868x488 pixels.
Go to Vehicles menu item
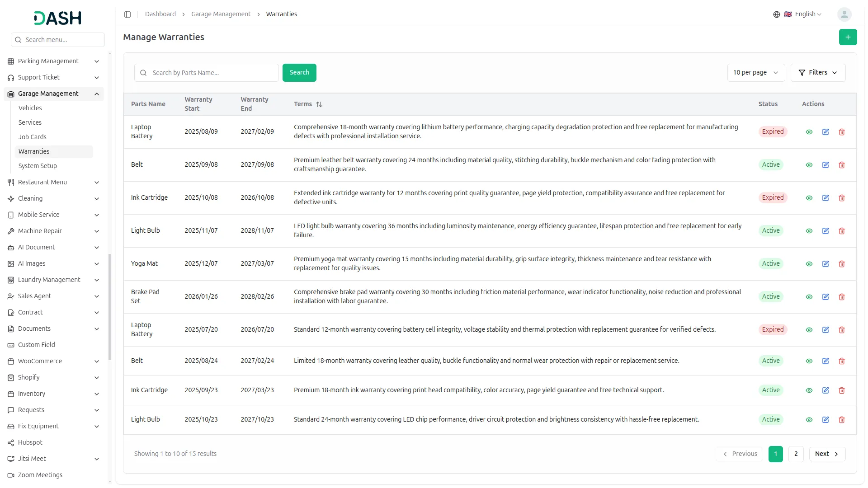[30, 108]
